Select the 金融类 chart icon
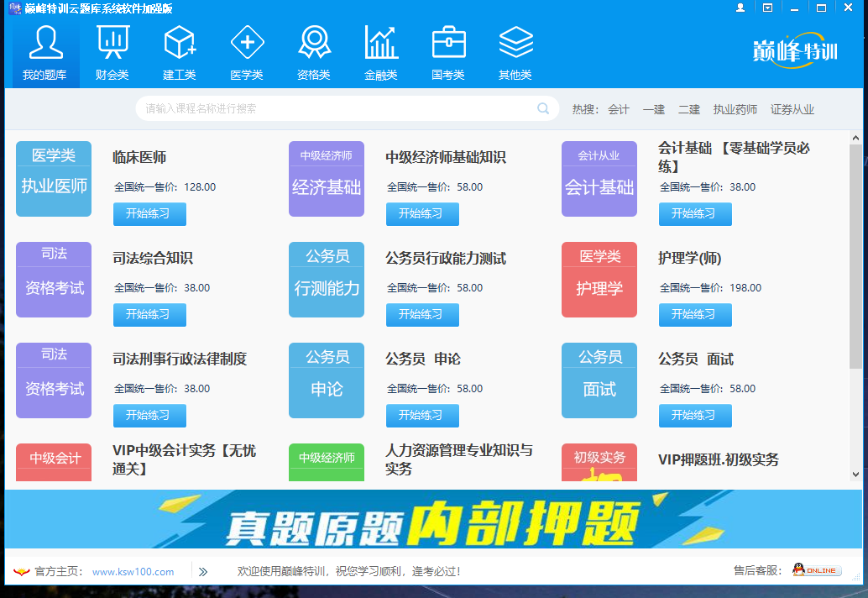This screenshot has height=598, width=868. tap(381, 53)
